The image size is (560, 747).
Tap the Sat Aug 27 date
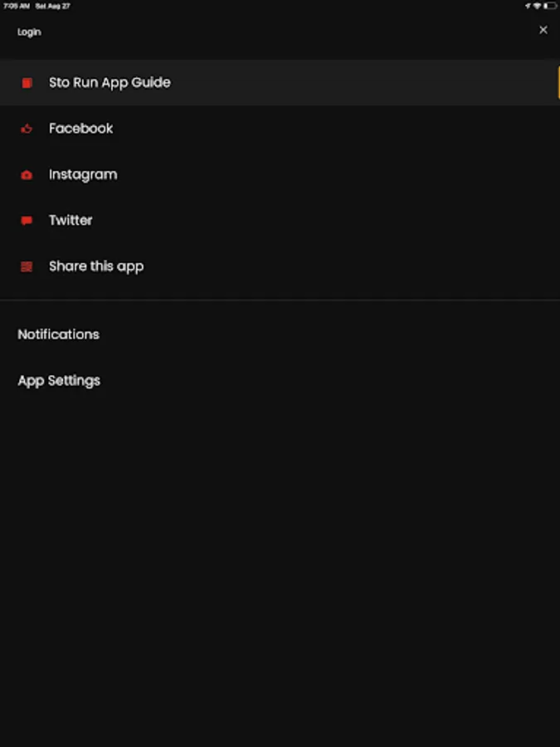(x=53, y=6)
